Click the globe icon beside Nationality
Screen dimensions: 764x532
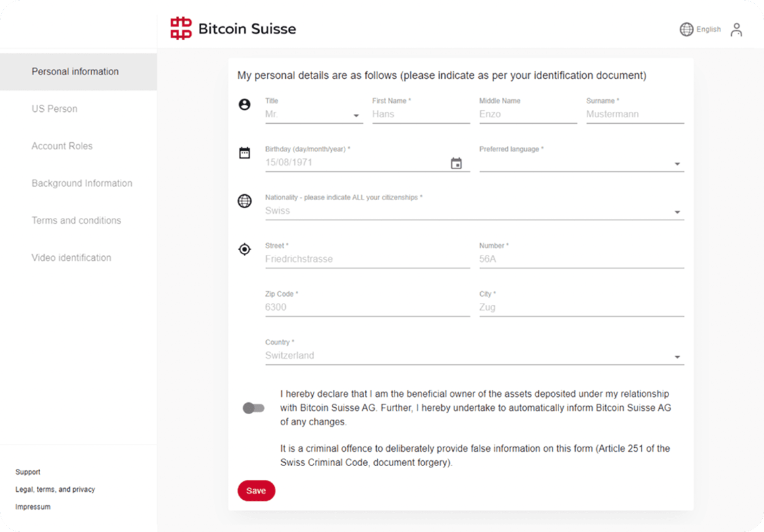(x=244, y=201)
